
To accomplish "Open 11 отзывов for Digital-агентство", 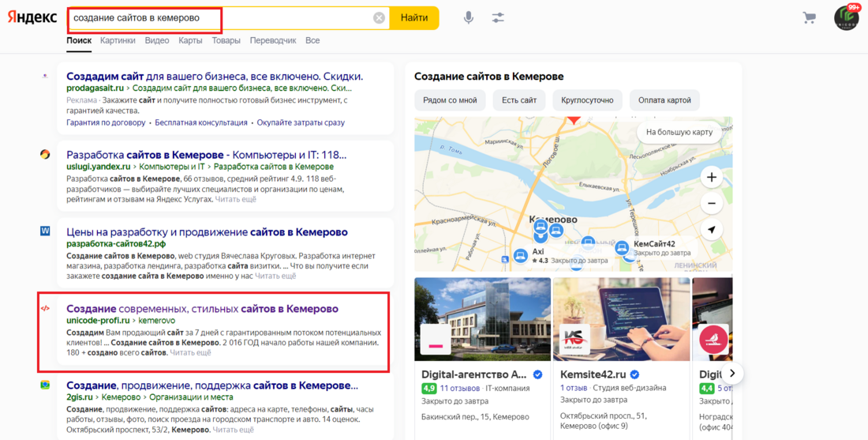I will click(459, 388).
